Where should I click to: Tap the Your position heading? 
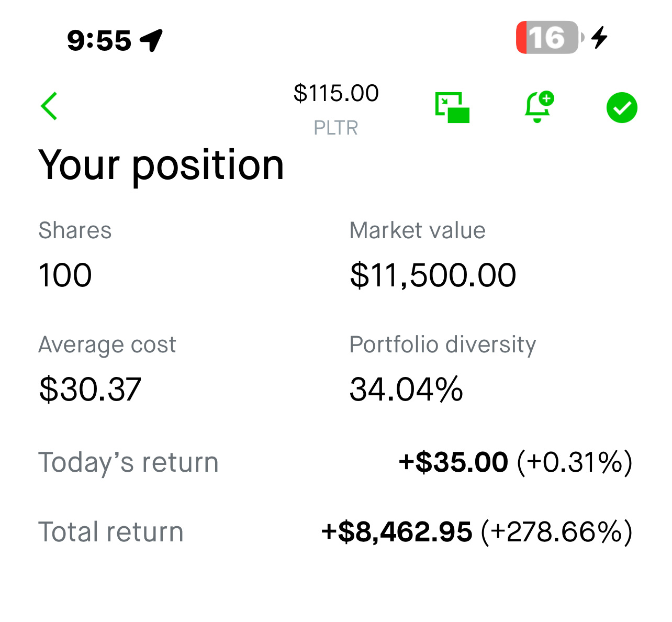161,165
